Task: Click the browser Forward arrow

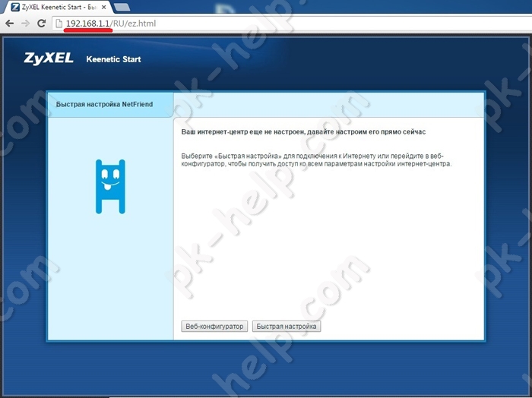Action: [25, 24]
